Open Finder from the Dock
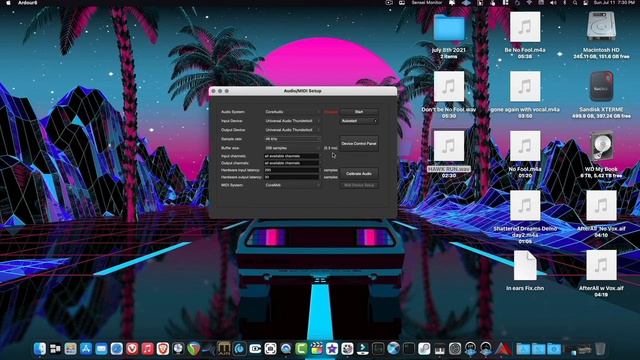 (x=40, y=349)
